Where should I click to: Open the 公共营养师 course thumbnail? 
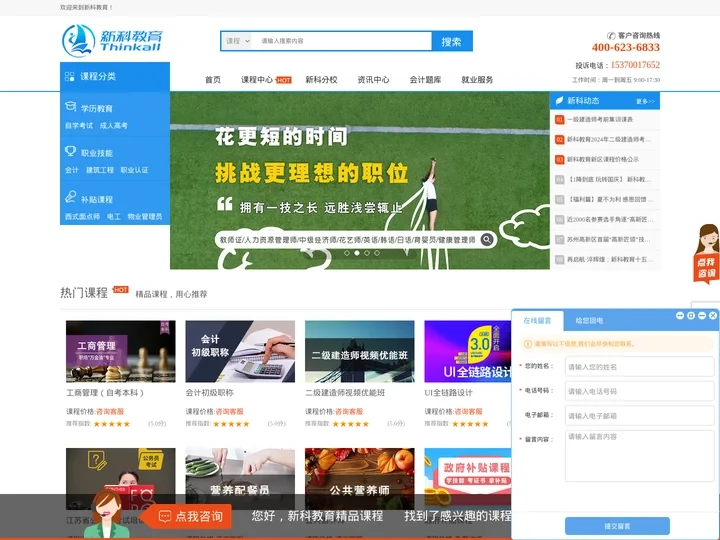[x=360, y=478]
